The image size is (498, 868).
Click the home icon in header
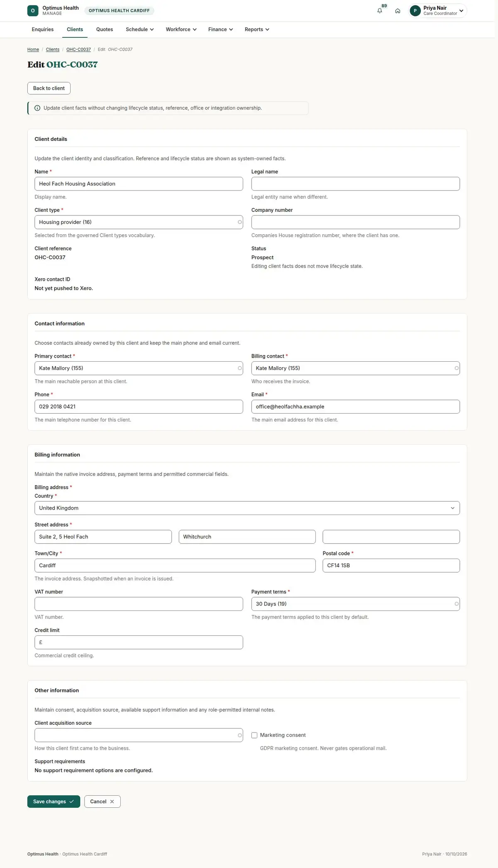(x=398, y=11)
